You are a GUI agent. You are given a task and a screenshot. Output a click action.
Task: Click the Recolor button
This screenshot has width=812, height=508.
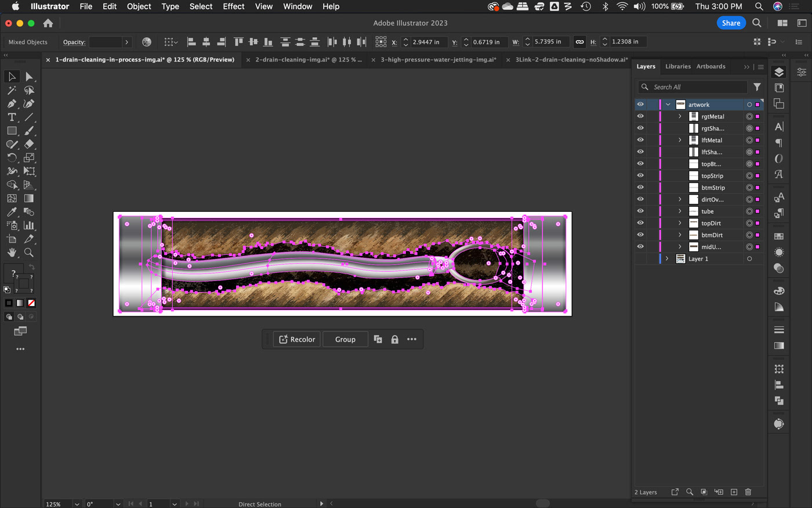point(297,340)
